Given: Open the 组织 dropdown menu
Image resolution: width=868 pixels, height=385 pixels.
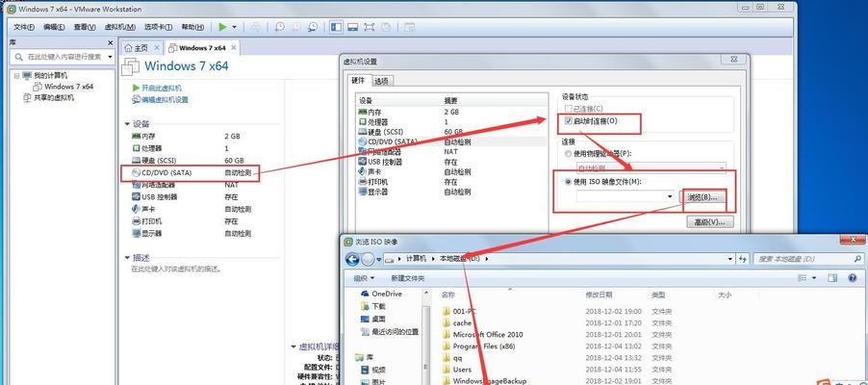Looking at the screenshot, I should (x=364, y=278).
